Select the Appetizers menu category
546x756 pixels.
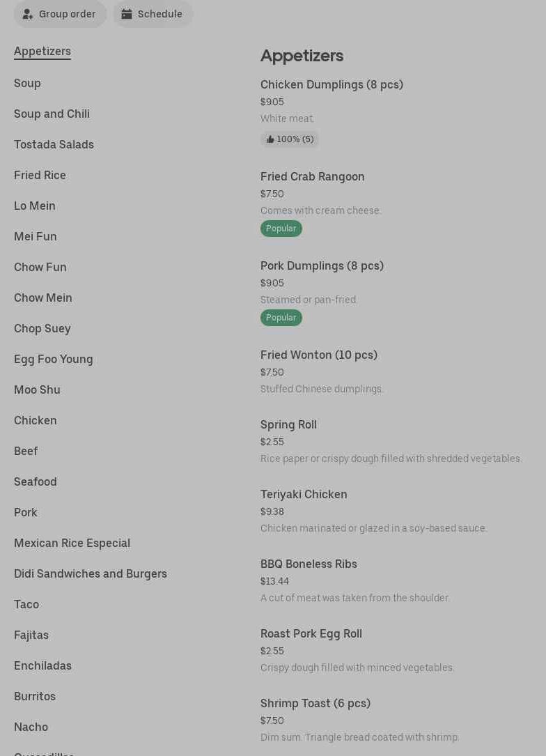click(42, 52)
